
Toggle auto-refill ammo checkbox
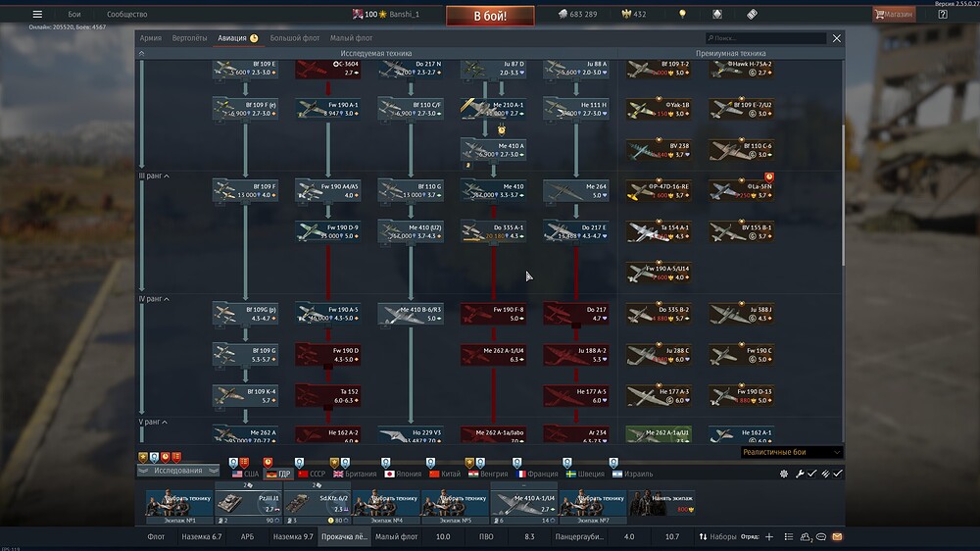tap(837, 474)
